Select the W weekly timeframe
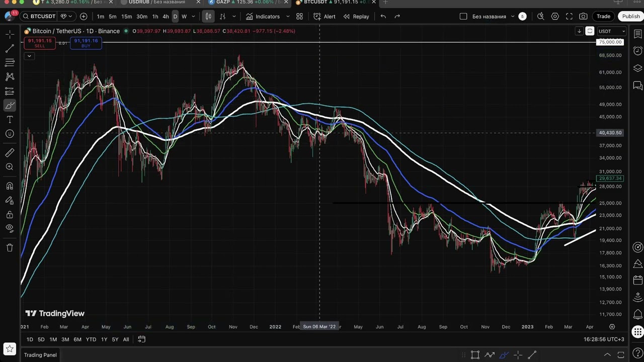This screenshot has height=362, width=644. (184, 17)
